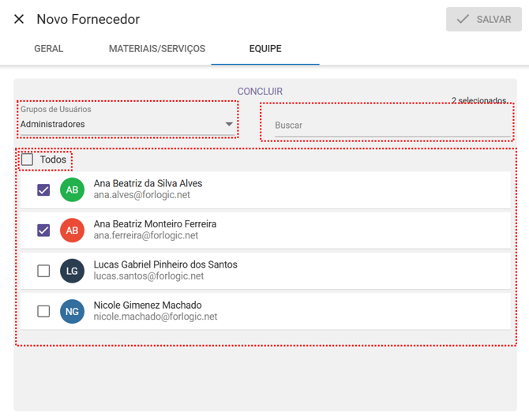Switch to the Geral tab
The image size is (529, 420).
49,49
